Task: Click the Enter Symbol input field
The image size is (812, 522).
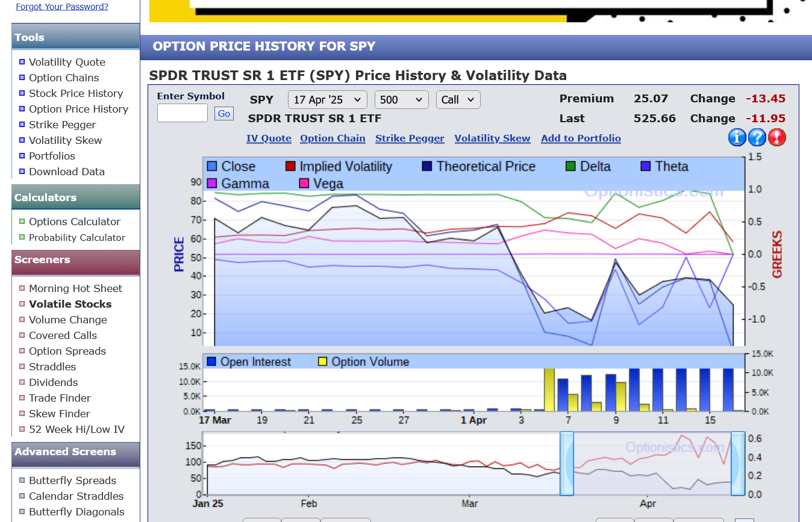Action: click(x=183, y=113)
